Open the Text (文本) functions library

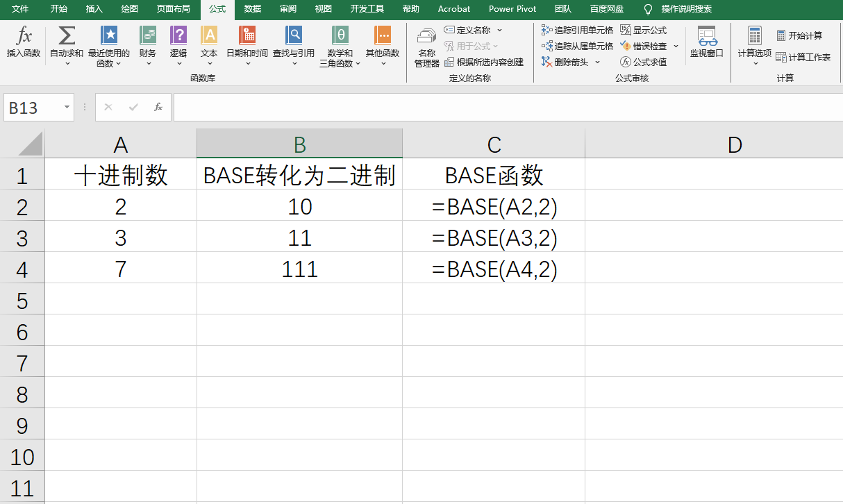209,47
